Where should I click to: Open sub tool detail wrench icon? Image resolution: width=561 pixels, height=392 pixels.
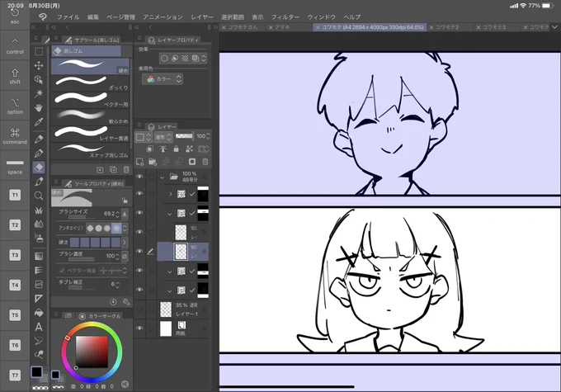pos(126,302)
